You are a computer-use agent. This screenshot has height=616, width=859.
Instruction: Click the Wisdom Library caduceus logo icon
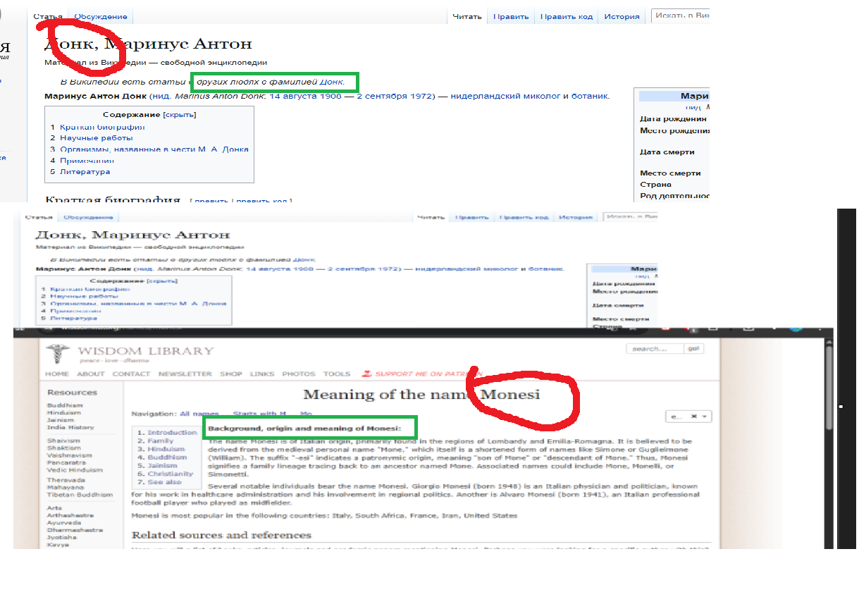57,355
